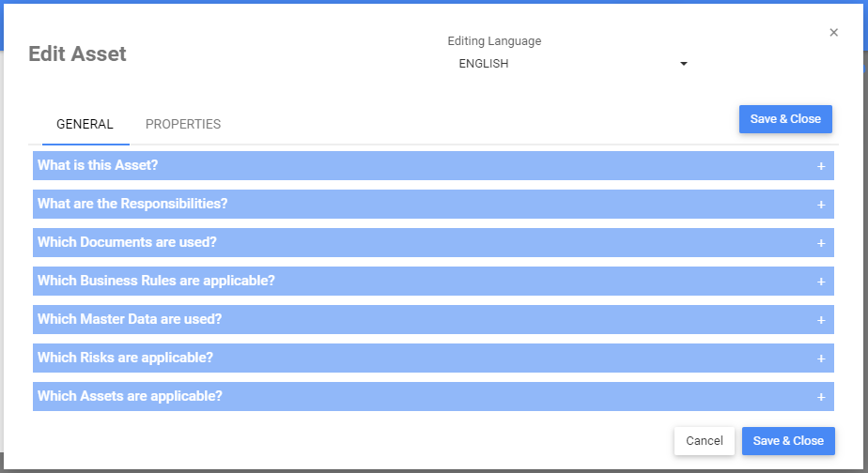The image size is (868, 473).
Task: Open the Editing Language dropdown arrow
Action: click(x=684, y=64)
